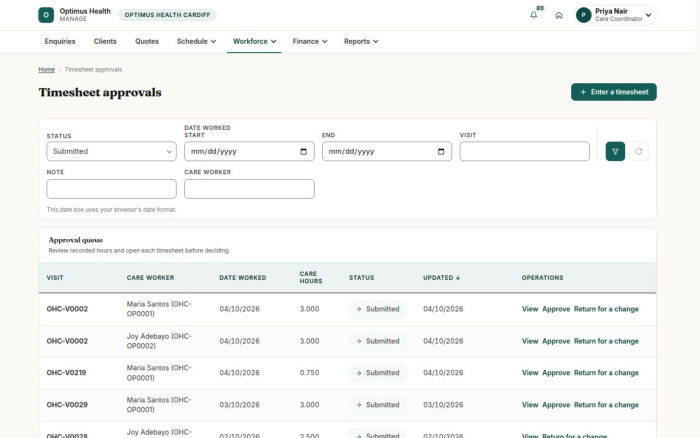This screenshot has height=438, width=700.
Task: Expand the Finance menu
Action: (310, 41)
